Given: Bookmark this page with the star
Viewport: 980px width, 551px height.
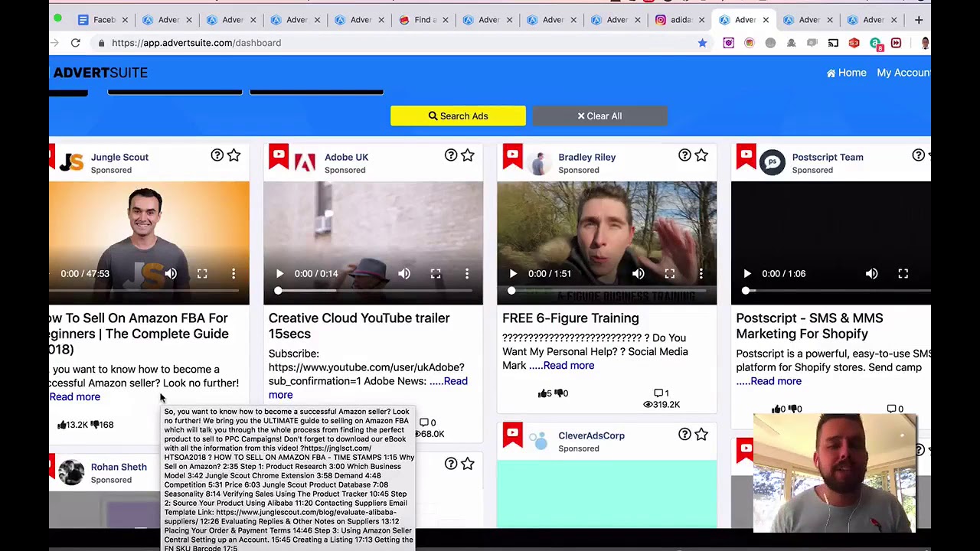Looking at the screenshot, I should pyautogui.click(x=702, y=43).
